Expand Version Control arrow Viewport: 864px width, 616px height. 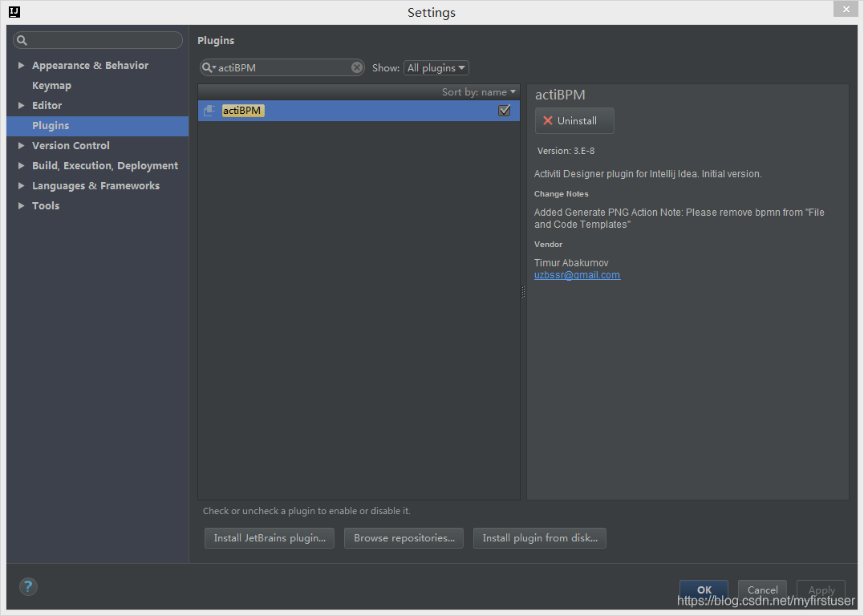point(21,145)
